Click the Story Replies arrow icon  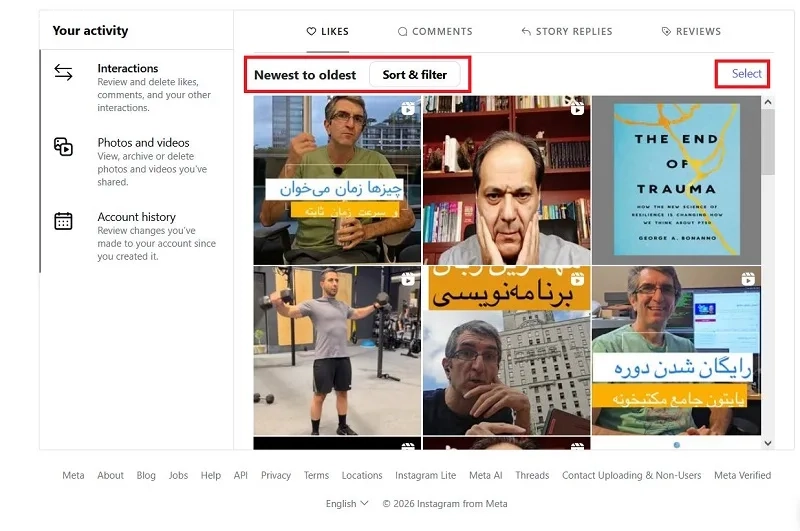tap(526, 32)
